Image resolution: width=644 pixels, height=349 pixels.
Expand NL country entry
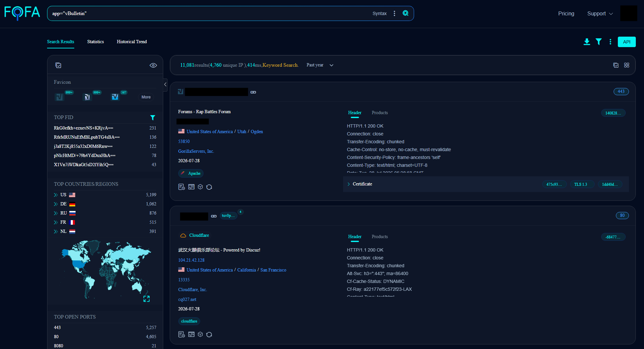coord(56,232)
